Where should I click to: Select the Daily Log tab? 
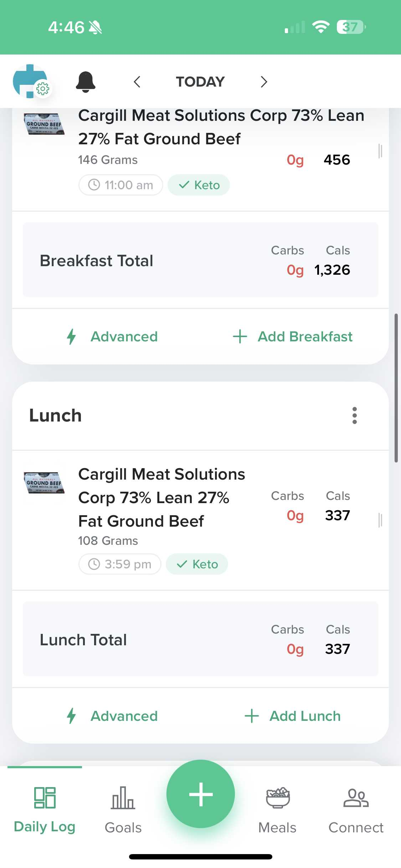(45, 809)
